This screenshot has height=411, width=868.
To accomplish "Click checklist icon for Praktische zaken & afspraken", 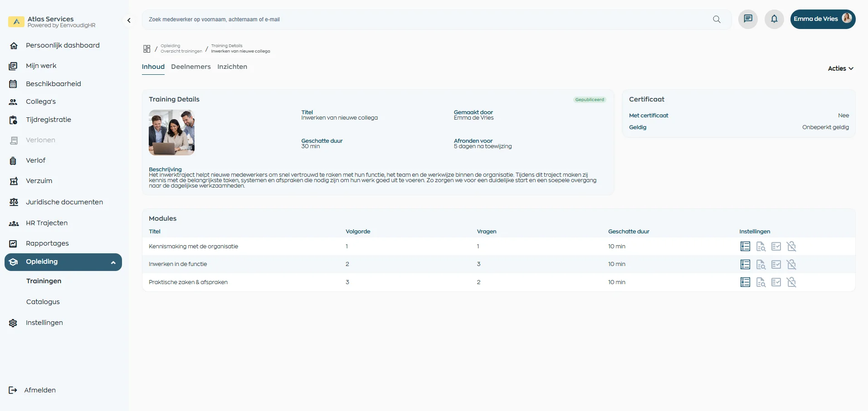I will (x=776, y=282).
